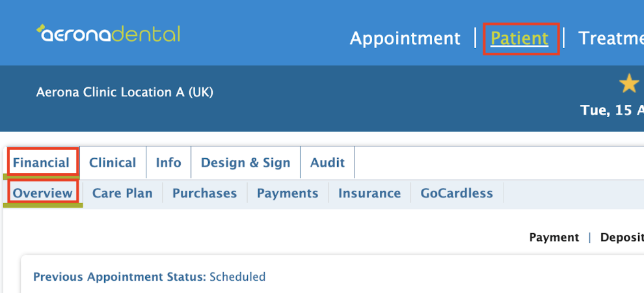Click the aeronadental logo

[109, 34]
